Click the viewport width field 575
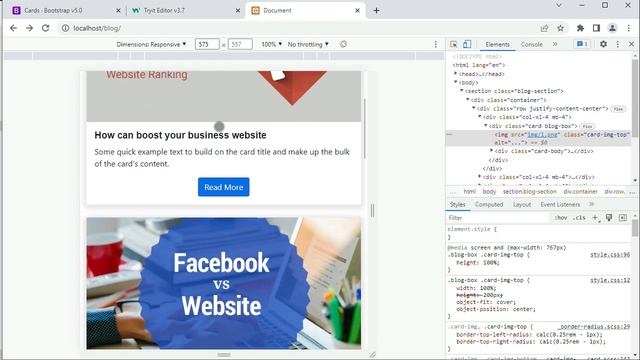This screenshot has width=640, height=360. (x=207, y=44)
